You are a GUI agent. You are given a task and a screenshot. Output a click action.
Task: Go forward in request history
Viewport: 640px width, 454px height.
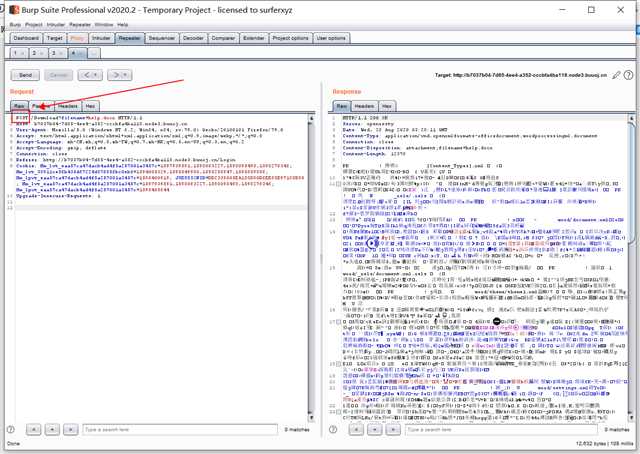(116, 75)
